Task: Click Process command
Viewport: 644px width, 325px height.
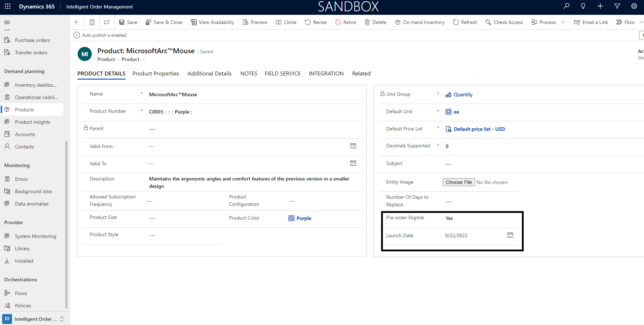Action: point(544,22)
